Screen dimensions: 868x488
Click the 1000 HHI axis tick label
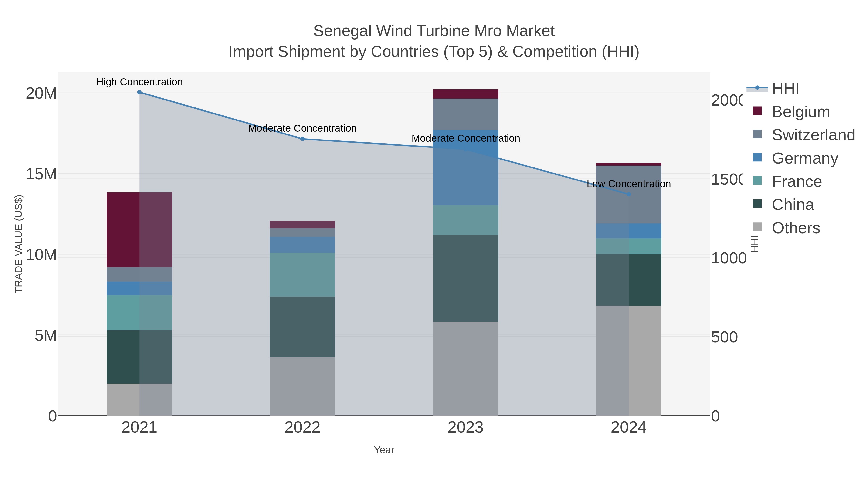click(x=729, y=258)
